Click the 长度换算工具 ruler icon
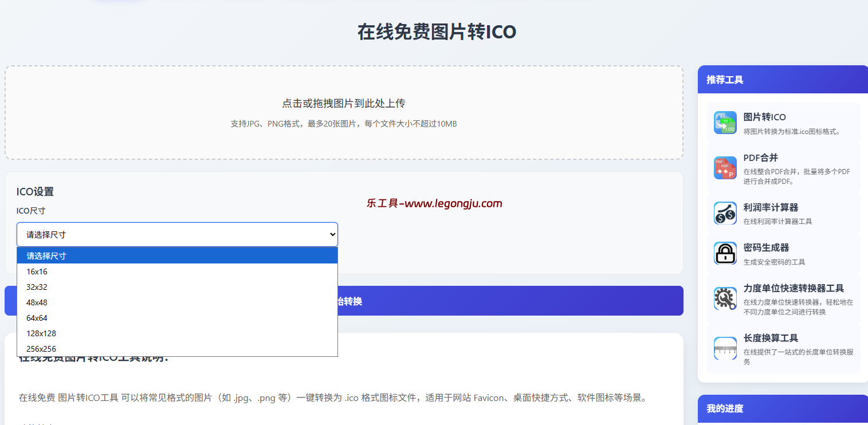The width and height of the screenshot is (868, 425). tap(725, 348)
